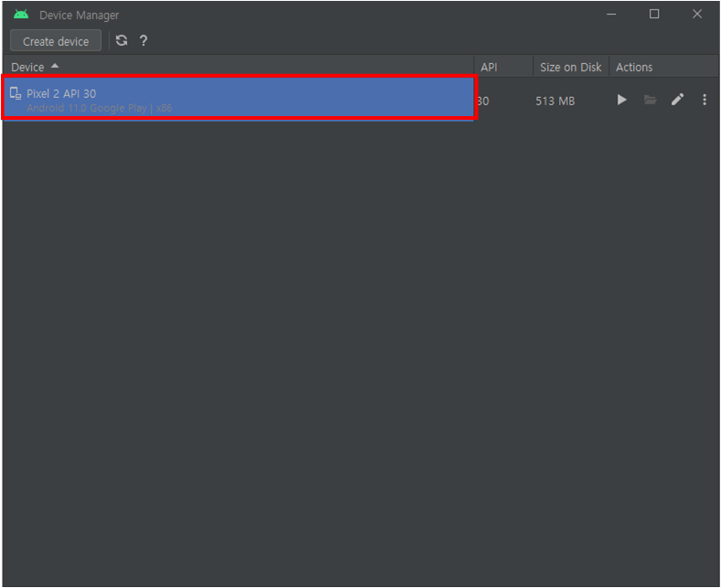Close the Device Manager window

tap(697, 15)
